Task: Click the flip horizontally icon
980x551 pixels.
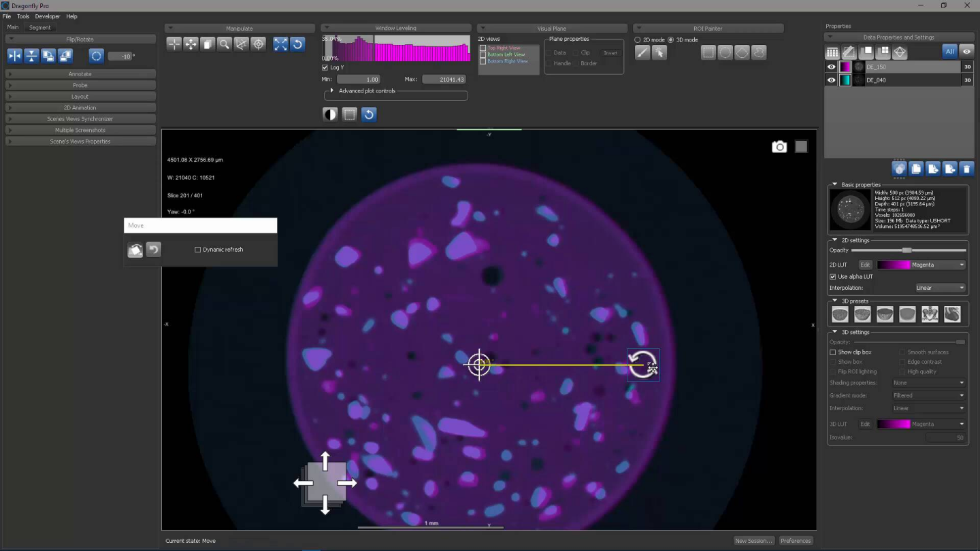Action: 15,56
